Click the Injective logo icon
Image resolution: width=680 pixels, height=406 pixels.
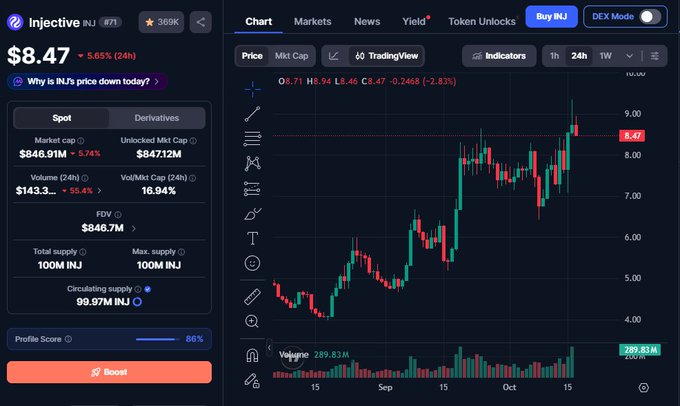(x=15, y=22)
